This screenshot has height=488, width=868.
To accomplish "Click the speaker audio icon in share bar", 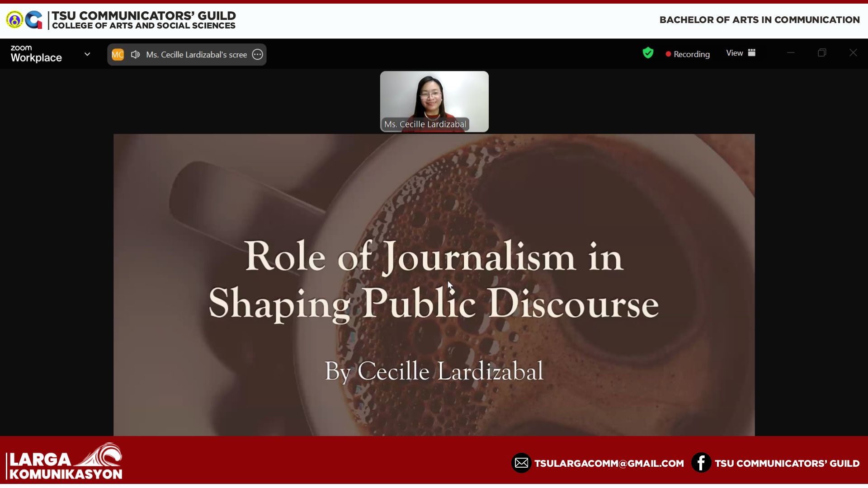I will pyautogui.click(x=135, y=55).
